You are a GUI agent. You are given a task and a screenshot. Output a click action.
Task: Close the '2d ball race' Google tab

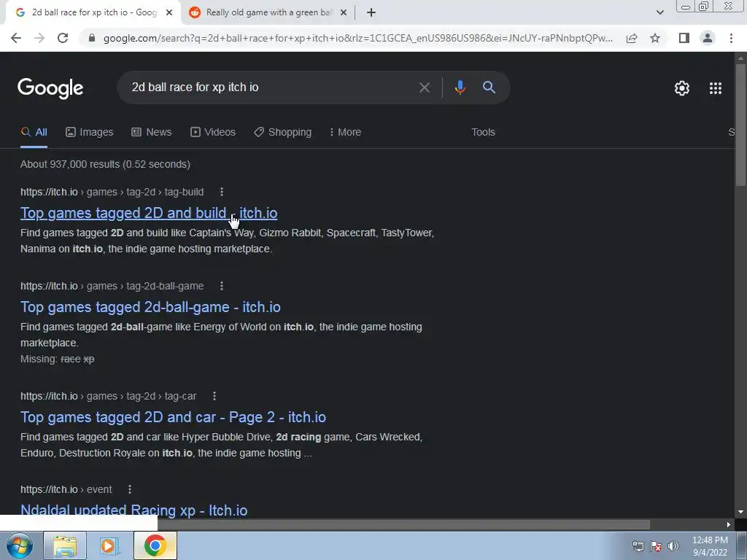point(169,13)
